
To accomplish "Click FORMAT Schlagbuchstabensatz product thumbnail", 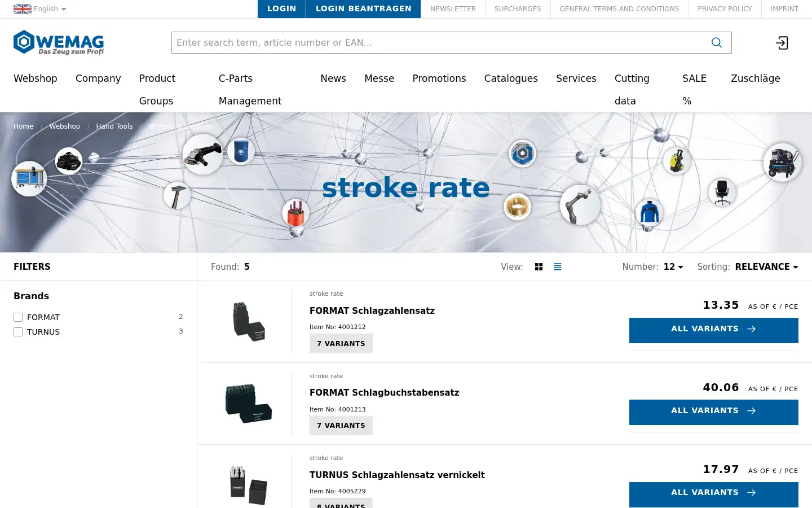I will [249, 404].
